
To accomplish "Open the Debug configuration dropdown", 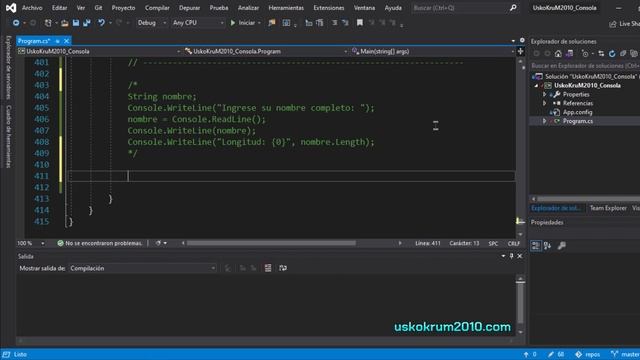I will pos(151,23).
